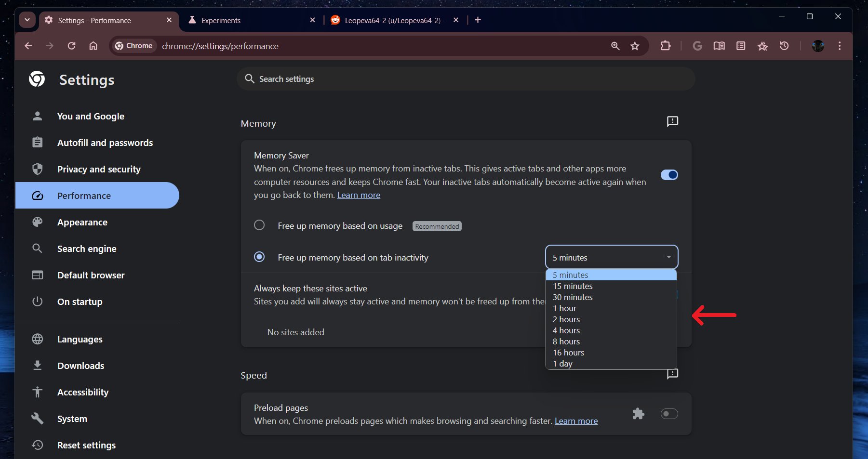The width and height of the screenshot is (868, 459).
Task: Toggle the Memory Saver switch off
Action: point(669,175)
